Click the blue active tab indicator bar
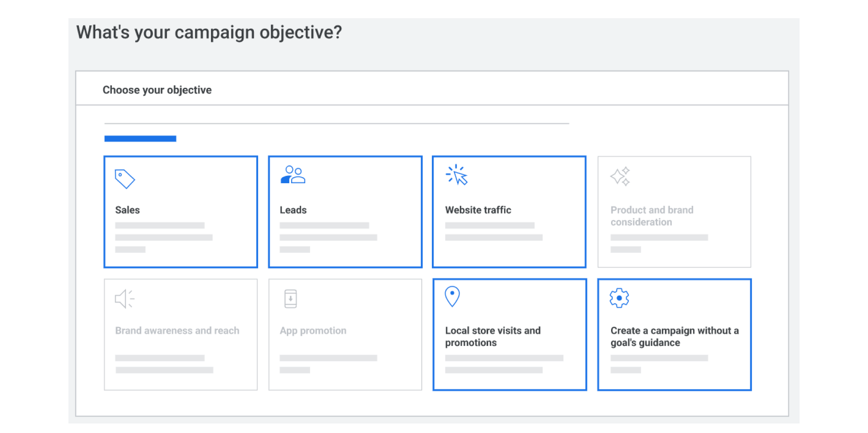868x433 pixels. [x=140, y=139]
